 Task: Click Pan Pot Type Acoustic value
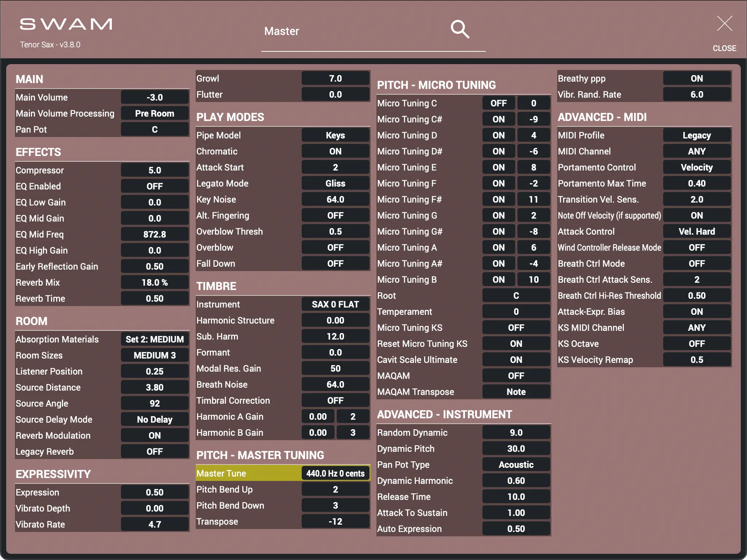[516, 465]
